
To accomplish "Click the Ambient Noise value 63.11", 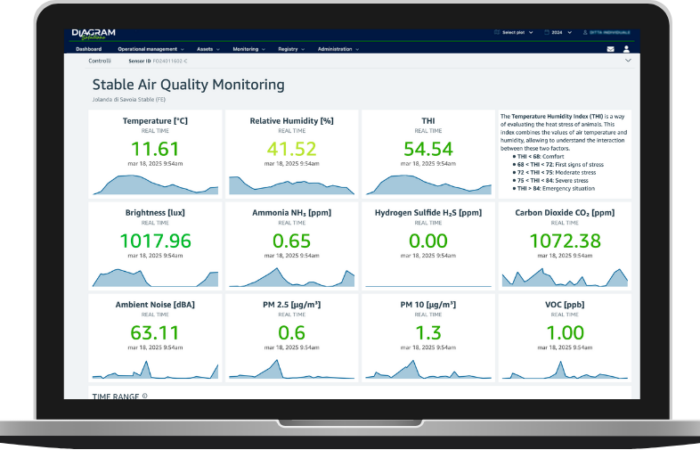I will pos(155,333).
